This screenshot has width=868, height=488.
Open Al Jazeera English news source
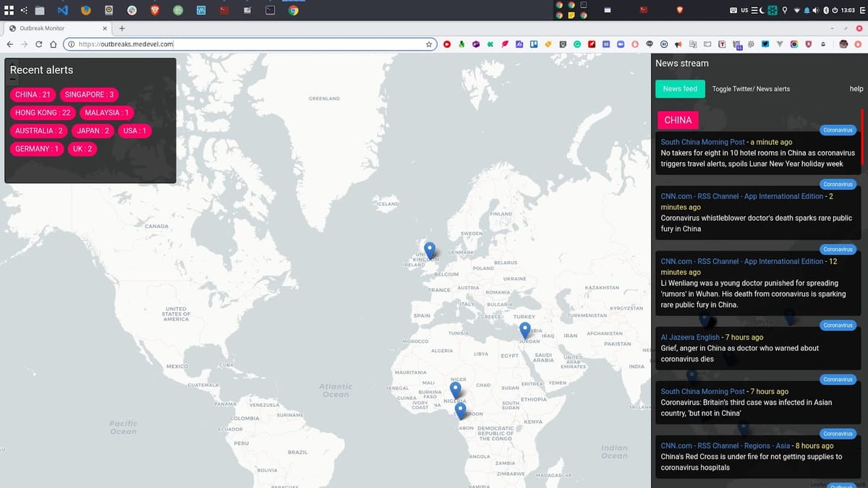click(x=690, y=338)
